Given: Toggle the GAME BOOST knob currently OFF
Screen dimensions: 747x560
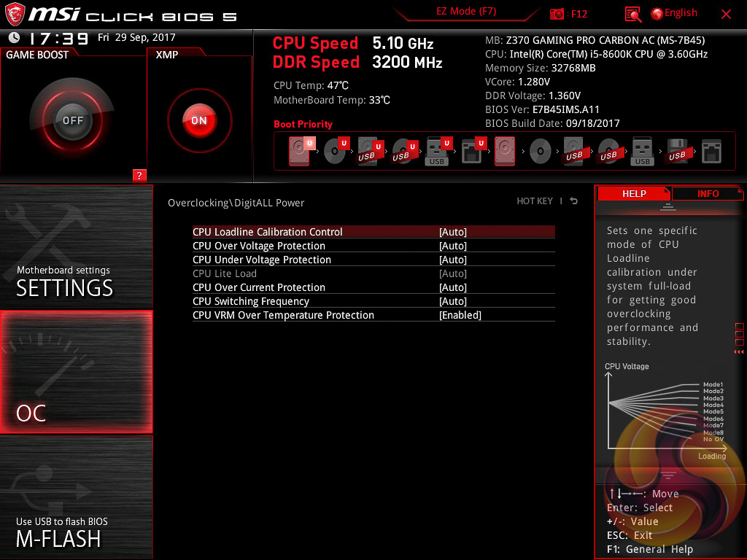Looking at the screenshot, I should coord(72,120).
